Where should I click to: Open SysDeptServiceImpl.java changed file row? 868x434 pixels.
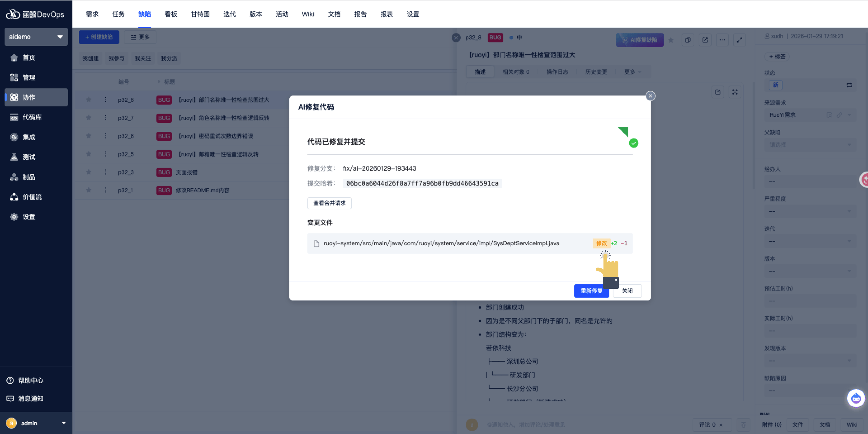[x=441, y=243]
